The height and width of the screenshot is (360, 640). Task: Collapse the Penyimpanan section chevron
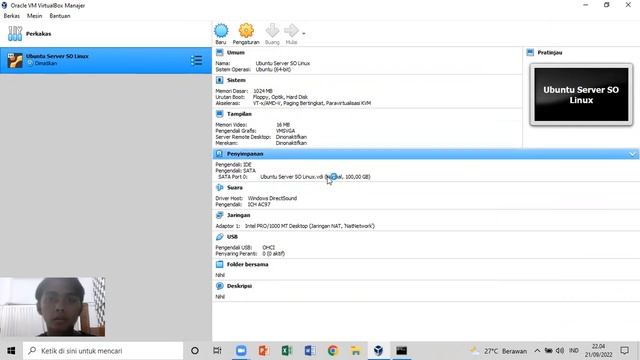point(632,154)
